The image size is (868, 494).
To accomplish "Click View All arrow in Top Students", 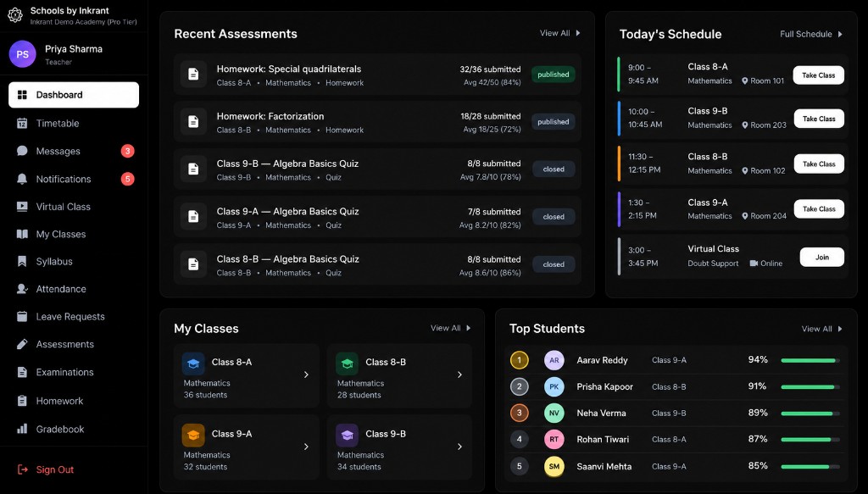I will [840, 329].
